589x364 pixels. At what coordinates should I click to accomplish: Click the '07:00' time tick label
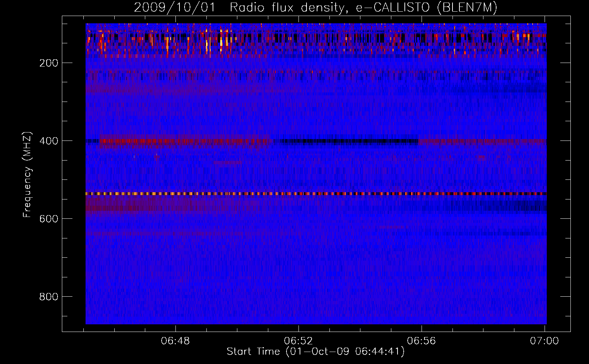coord(545,341)
